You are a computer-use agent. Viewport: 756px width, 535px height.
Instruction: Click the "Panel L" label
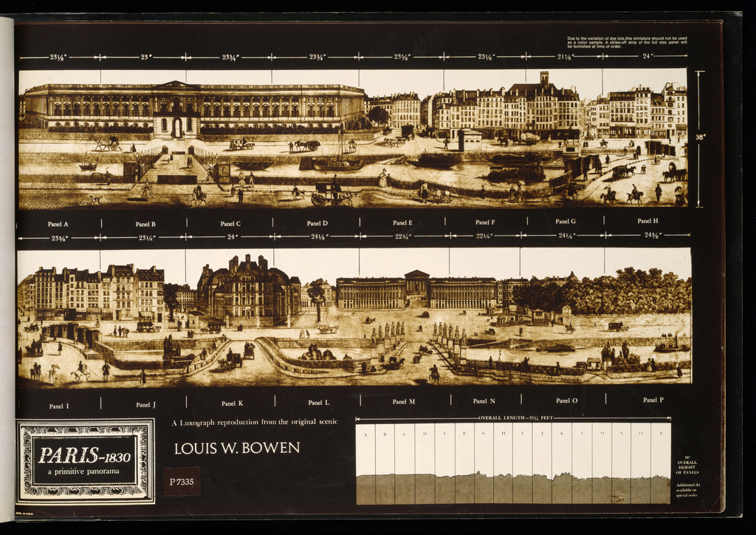pyautogui.click(x=319, y=402)
